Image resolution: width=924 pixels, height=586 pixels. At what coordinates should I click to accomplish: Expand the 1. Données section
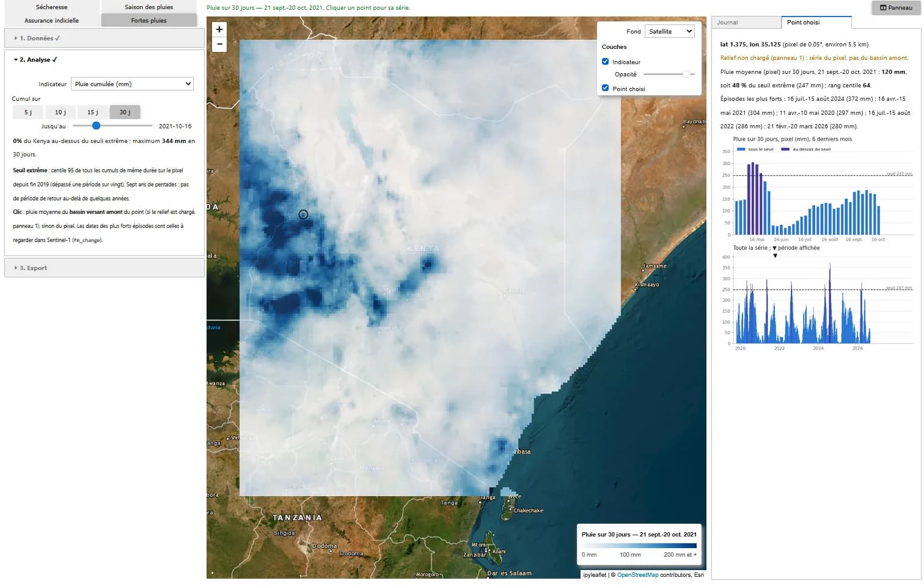click(x=105, y=38)
